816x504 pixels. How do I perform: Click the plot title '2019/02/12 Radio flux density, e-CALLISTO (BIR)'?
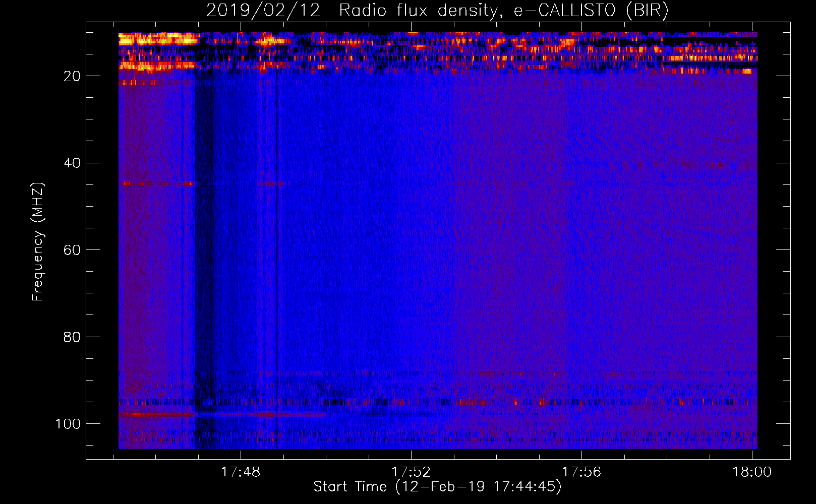point(437,11)
